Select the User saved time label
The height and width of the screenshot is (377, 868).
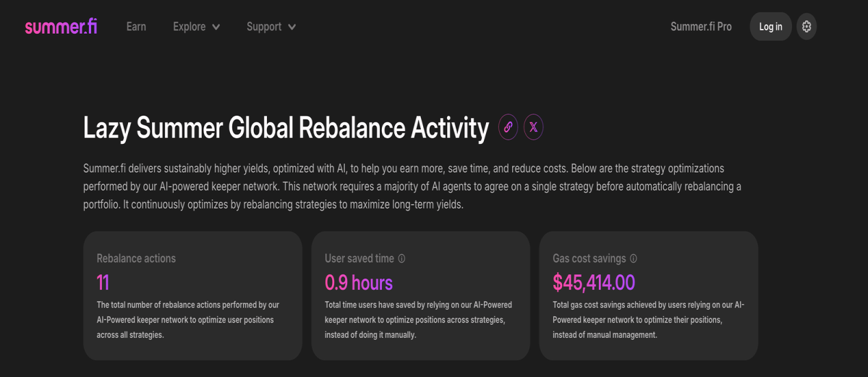point(359,258)
